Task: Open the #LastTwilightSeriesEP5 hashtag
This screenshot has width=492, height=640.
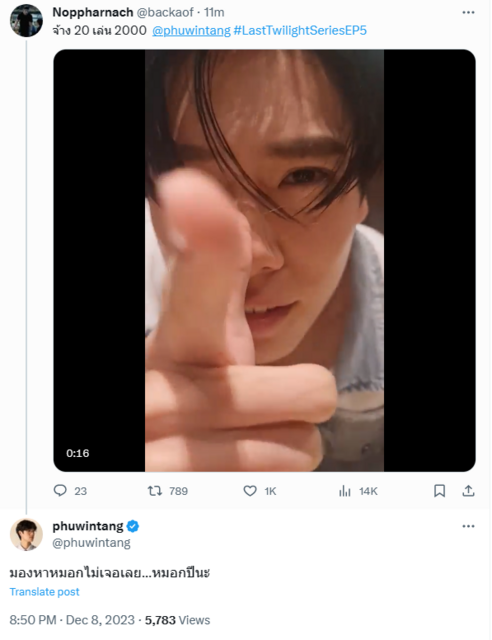Action: coord(300,31)
